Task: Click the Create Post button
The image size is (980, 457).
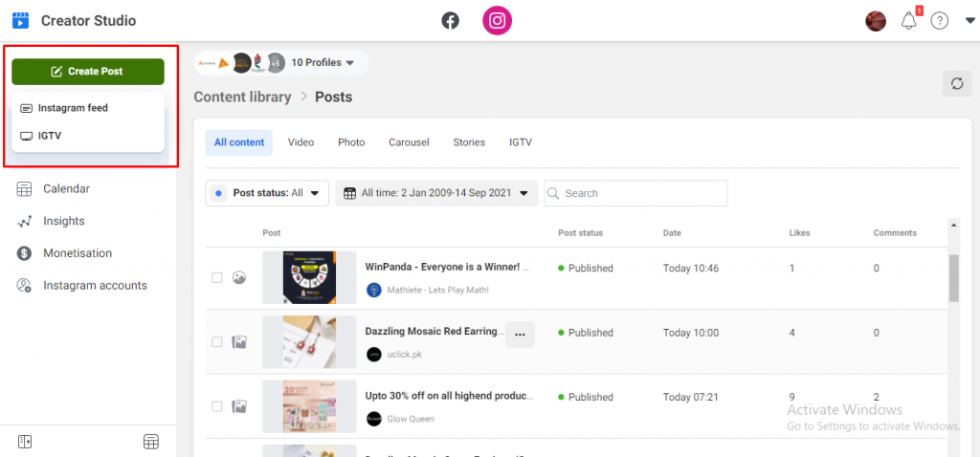Action: (87, 71)
